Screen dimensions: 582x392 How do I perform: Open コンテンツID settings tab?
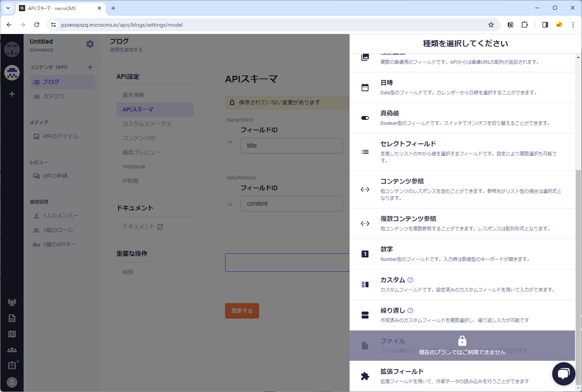[x=155, y=138]
